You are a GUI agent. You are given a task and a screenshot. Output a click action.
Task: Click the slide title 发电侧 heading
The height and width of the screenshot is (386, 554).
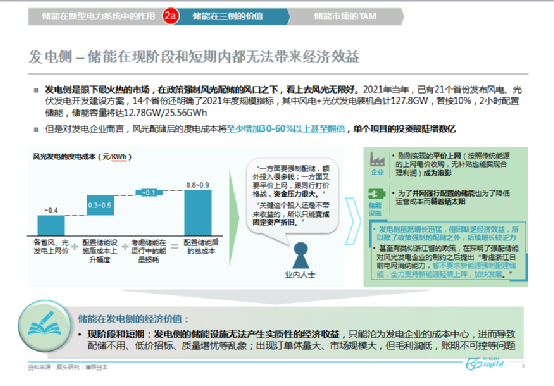click(194, 57)
